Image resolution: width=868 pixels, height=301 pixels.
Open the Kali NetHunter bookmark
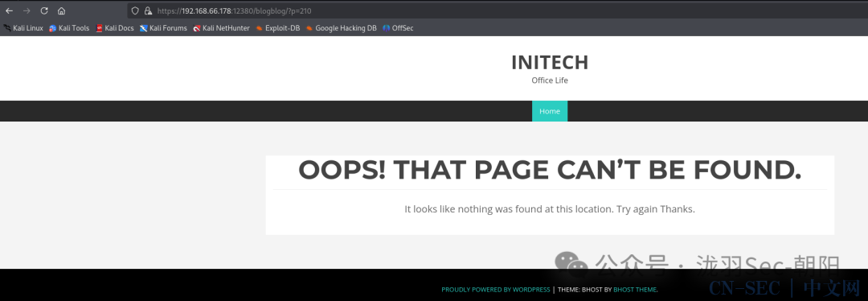pyautogui.click(x=222, y=27)
